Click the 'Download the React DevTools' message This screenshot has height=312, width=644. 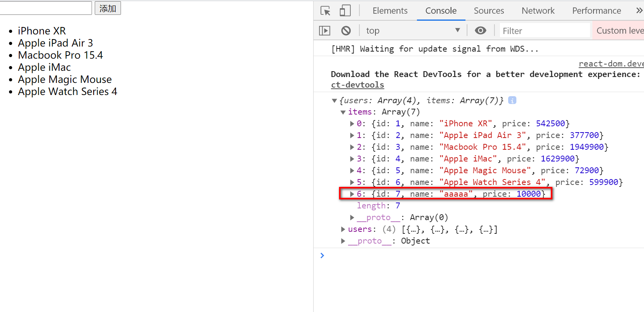485,74
